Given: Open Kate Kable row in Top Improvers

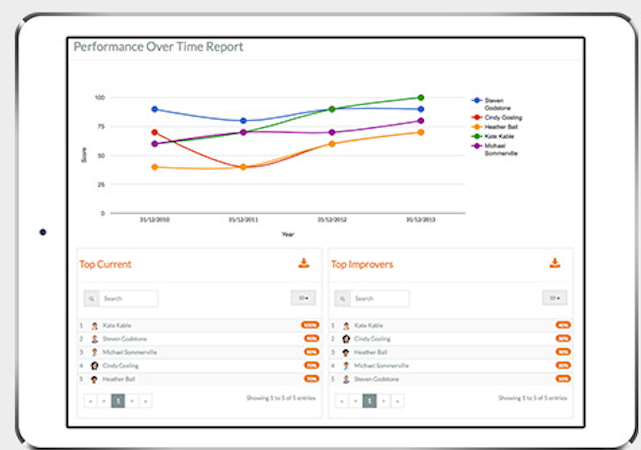Looking at the screenshot, I should [x=451, y=326].
